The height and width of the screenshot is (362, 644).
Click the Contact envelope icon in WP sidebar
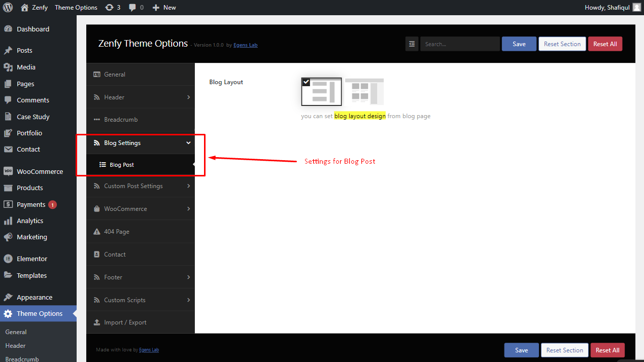(x=8, y=149)
